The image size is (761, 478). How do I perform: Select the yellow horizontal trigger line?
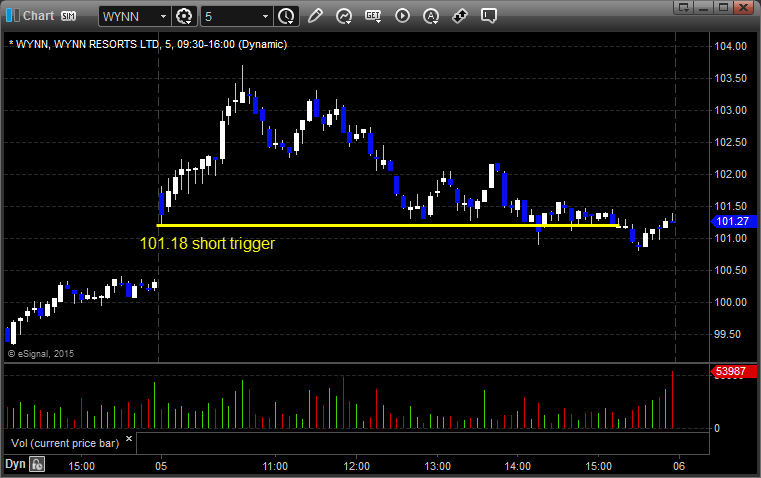tap(387, 226)
